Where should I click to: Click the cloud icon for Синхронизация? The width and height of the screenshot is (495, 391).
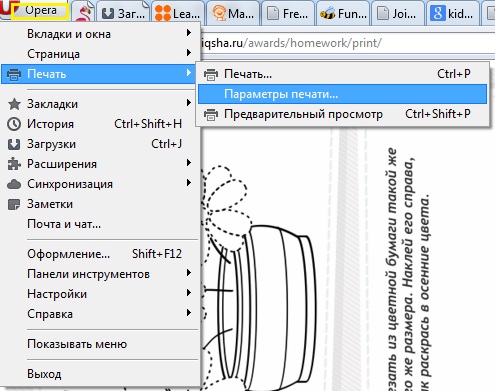(x=14, y=184)
